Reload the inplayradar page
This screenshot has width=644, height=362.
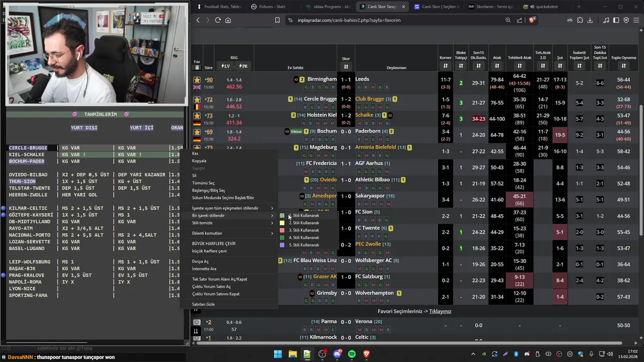pyautogui.click(x=218, y=20)
